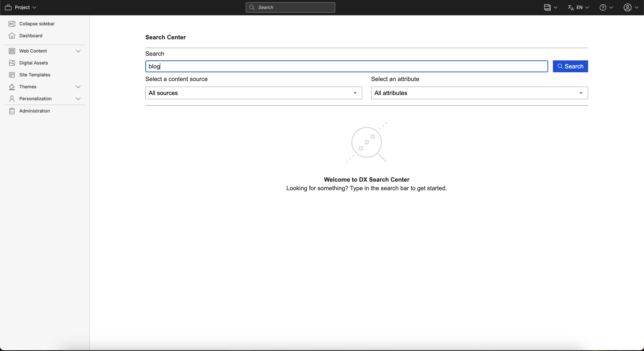This screenshot has height=351, width=644.
Task: Focus the top header search box
Action: point(290,7)
